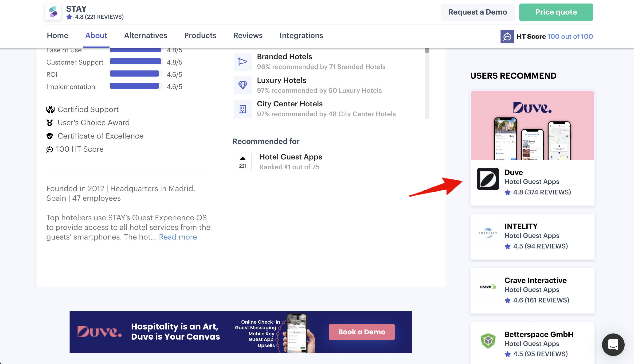Click the Betterspace GmbH green cube logo
The height and width of the screenshot is (364, 634).
pyautogui.click(x=488, y=341)
